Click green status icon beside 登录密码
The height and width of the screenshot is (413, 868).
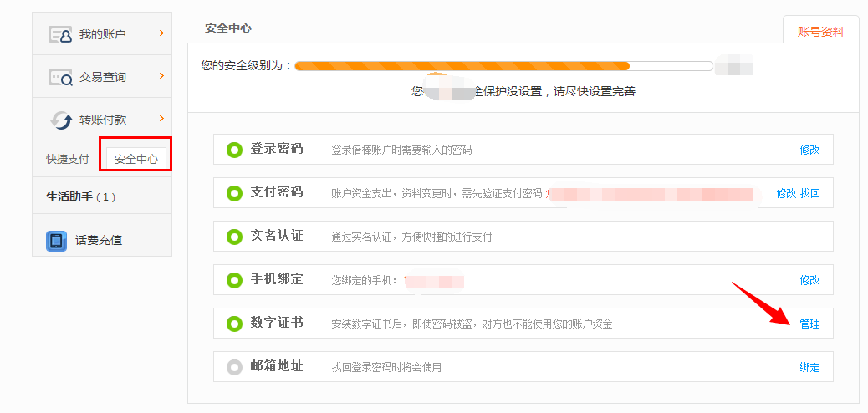234,150
